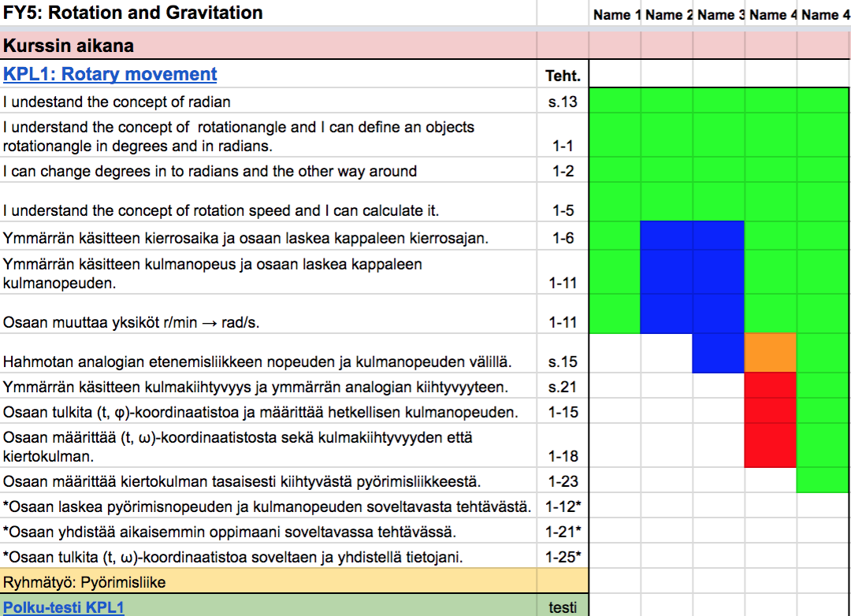
Task: Click 'Osaan määrittää kiertokulman tasaisesti kiihtyvästä' row text
Action: tap(242, 481)
